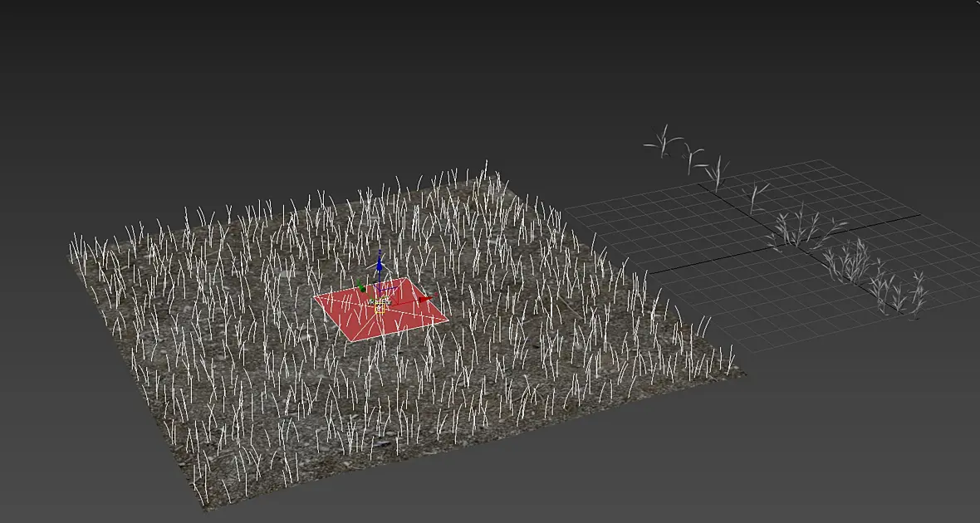This screenshot has height=523, width=980.
Task: Click the scatter object's text label
Action: pyautogui.click(x=378, y=302)
